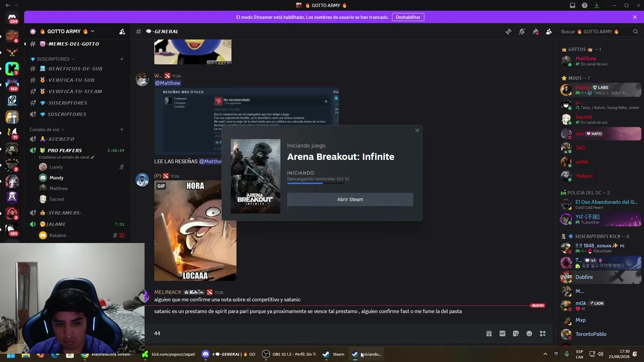The width and height of the screenshot is (644, 362).
Task: Collapse the Canales de voz category
Action: (47, 129)
